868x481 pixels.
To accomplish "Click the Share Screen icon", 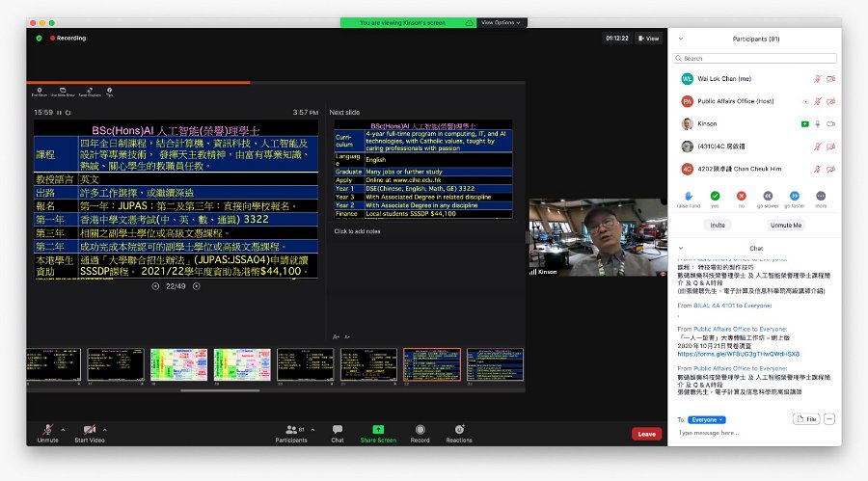I will tap(378, 430).
